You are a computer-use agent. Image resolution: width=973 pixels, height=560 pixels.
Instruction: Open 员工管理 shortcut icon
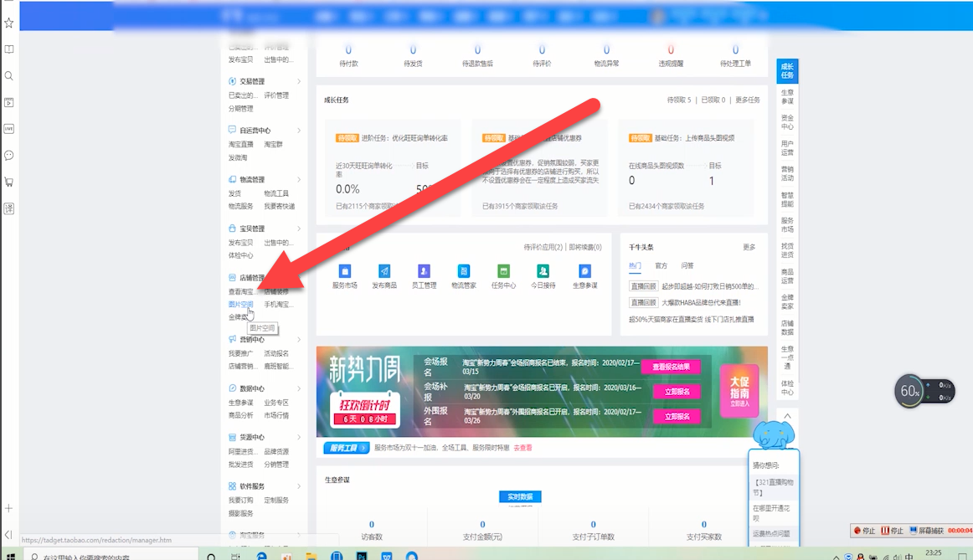424,271
